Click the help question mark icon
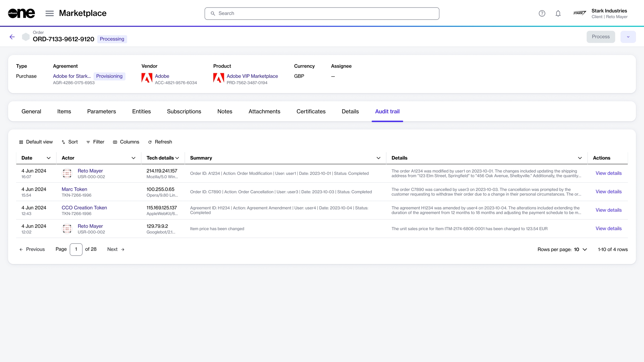 pos(542,13)
